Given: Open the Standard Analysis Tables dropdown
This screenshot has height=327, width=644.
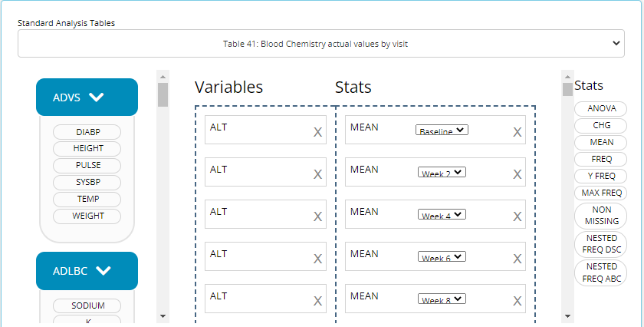Looking at the screenshot, I should tap(320, 43).
